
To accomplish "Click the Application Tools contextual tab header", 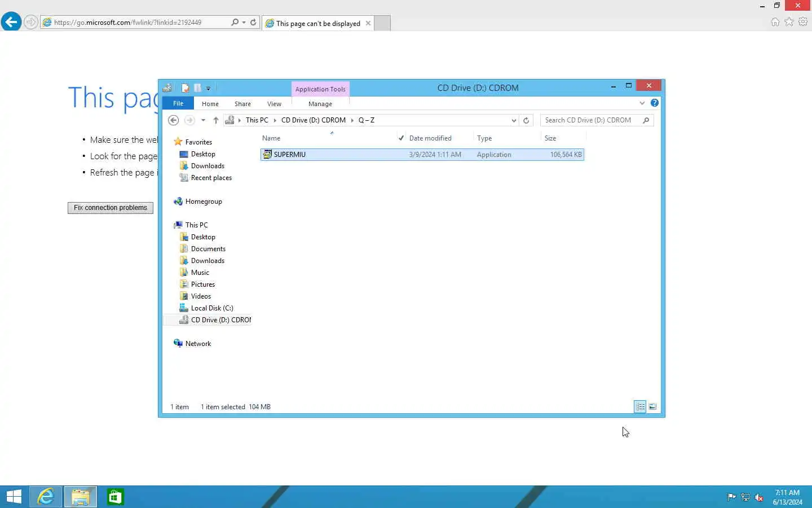I will pos(320,89).
